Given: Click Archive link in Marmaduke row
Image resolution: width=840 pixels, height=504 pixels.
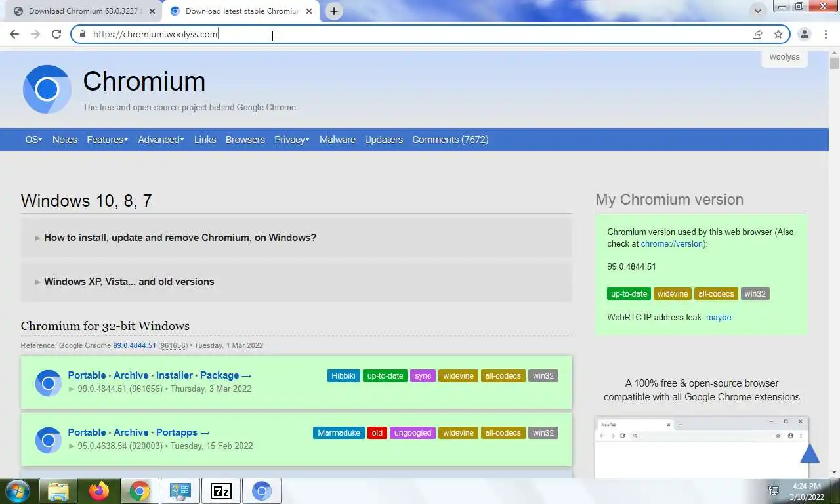Looking at the screenshot, I should [x=131, y=432].
